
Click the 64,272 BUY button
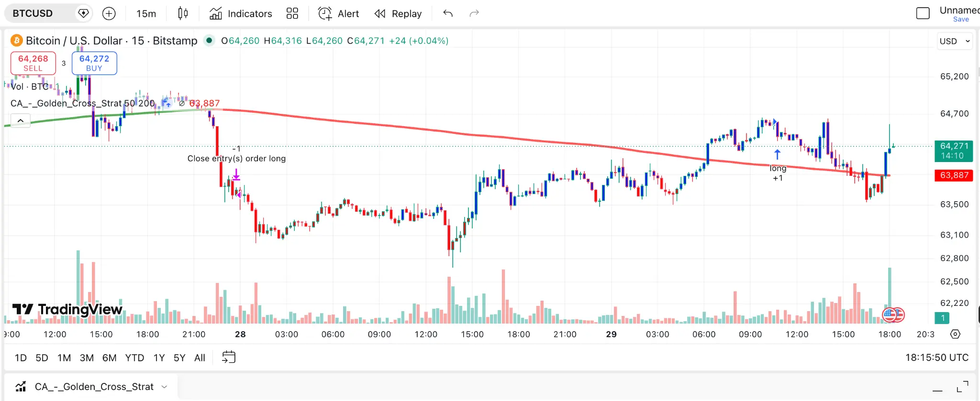coord(94,63)
